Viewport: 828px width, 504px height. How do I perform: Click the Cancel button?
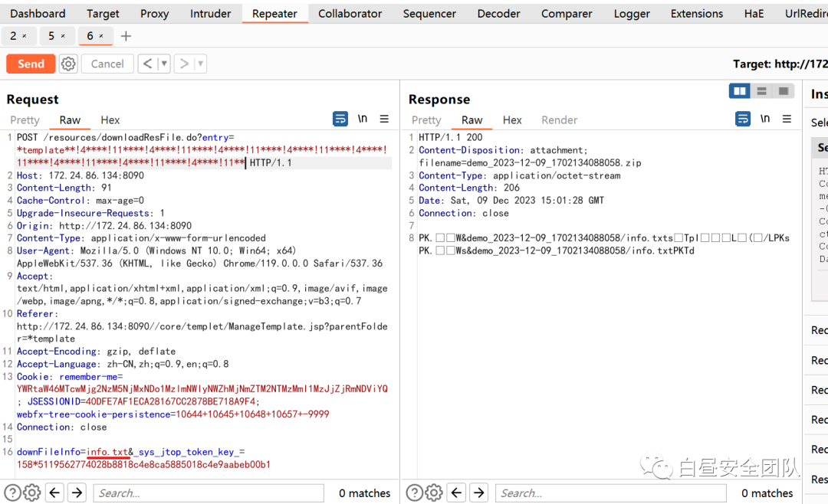pyautogui.click(x=107, y=64)
